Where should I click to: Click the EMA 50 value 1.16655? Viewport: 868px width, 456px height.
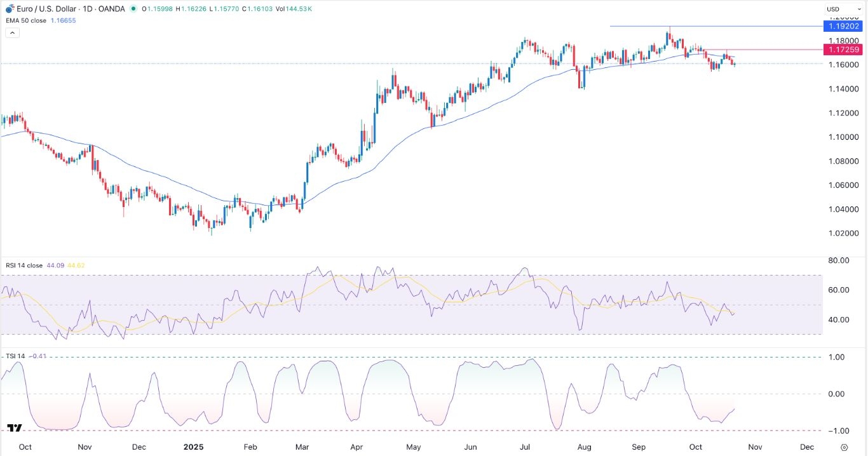coord(62,20)
